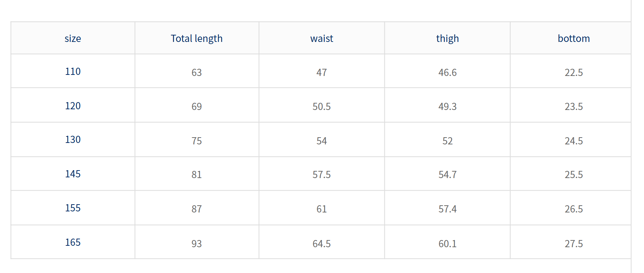The image size is (644, 273).
Task: Click the "Total length" column header
Action: pos(196,38)
